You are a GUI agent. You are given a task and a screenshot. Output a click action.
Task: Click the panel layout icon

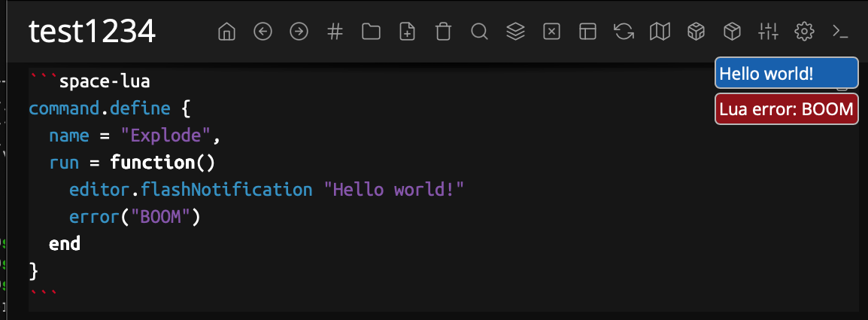tap(587, 32)
